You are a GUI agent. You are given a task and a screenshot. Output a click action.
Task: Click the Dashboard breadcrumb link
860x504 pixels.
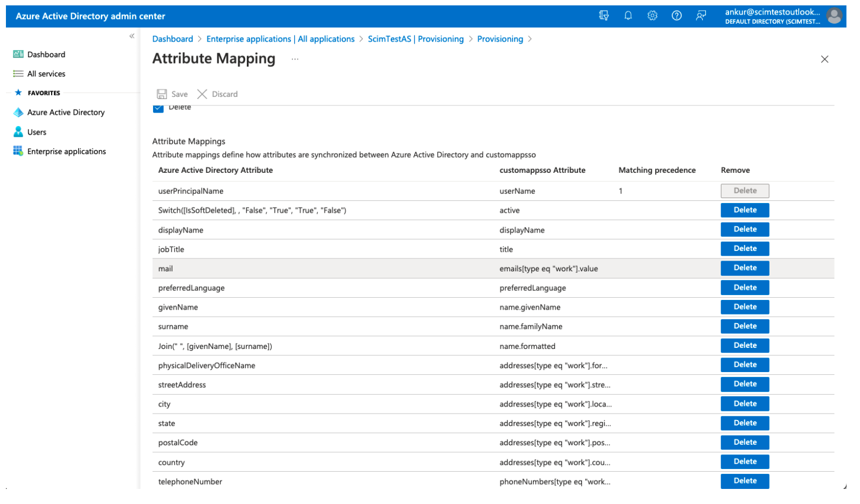pos(172,39)
